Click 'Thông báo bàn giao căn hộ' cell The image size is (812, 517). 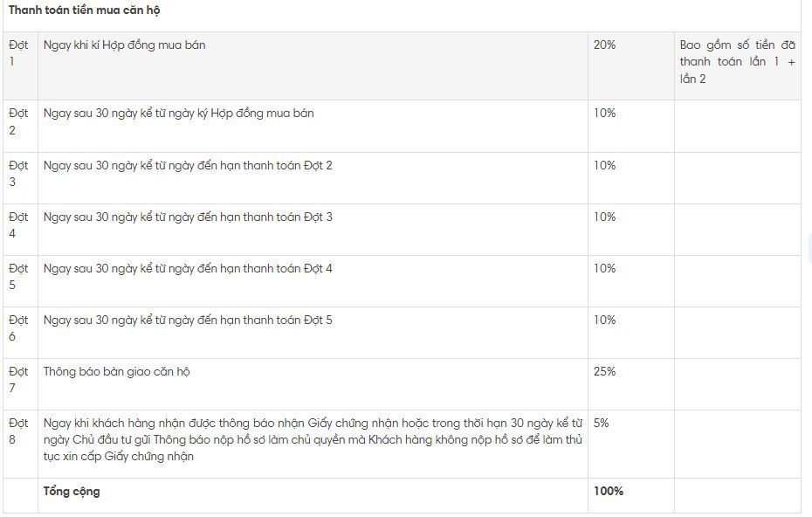point(116,372)
